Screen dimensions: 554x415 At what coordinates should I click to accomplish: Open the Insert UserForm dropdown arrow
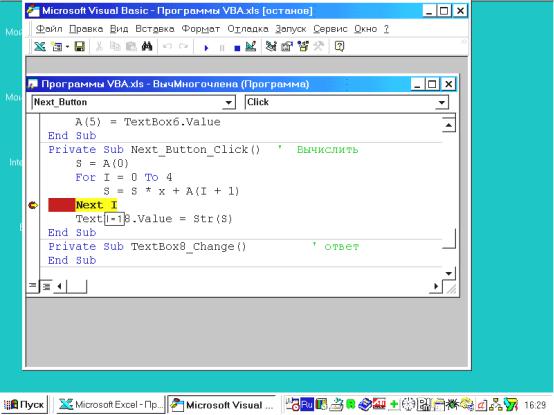(67, 46)
